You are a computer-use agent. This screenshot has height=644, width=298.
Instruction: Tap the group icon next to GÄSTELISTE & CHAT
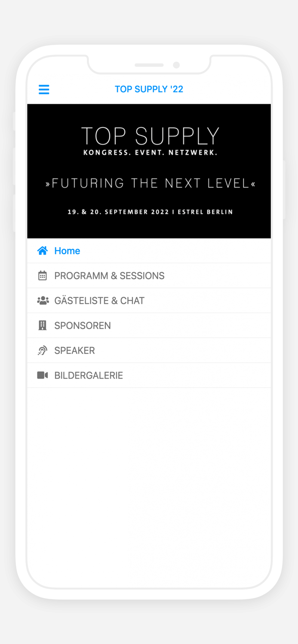pyautogui.click(x=43, y=300)
